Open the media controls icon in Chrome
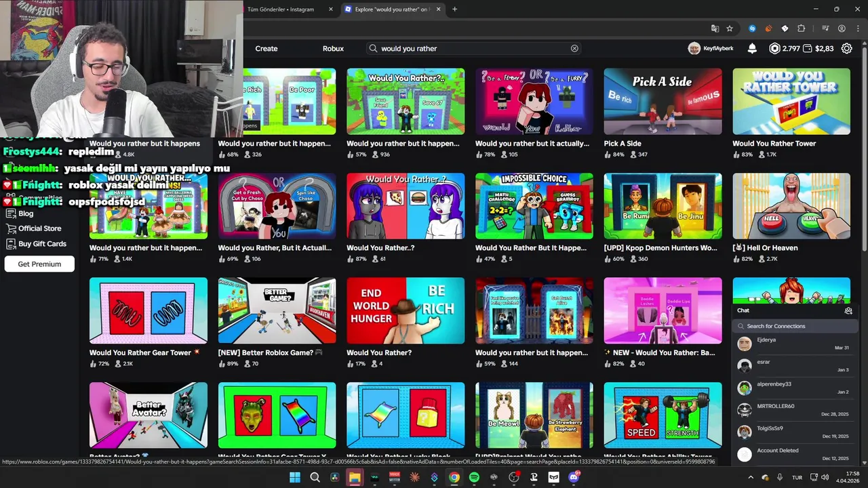 [825, 28]
